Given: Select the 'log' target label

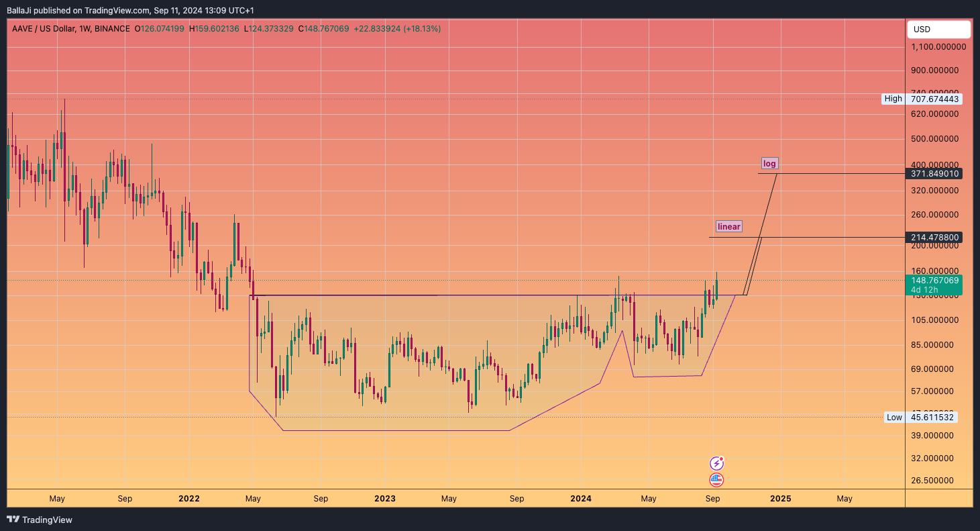Looking at the screenshot, I should coord(769,164).
